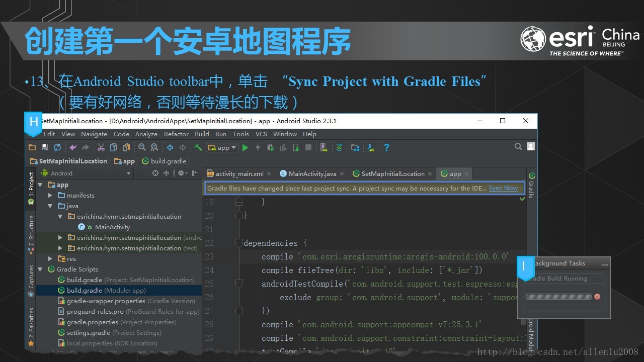Open the app run configuration dropdown

pos(222,147)
